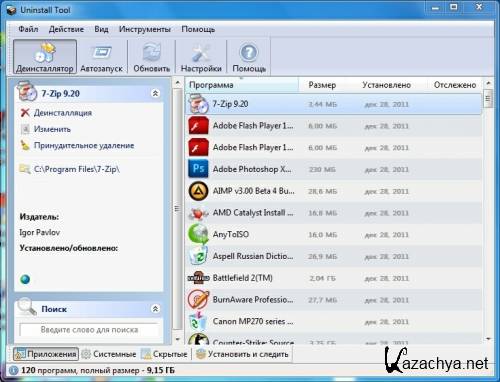The width and height of the screenshot is (500, 382).
Task: Click the AIMP v3.00 Beta icon
Action: click(x=198, y=191)
